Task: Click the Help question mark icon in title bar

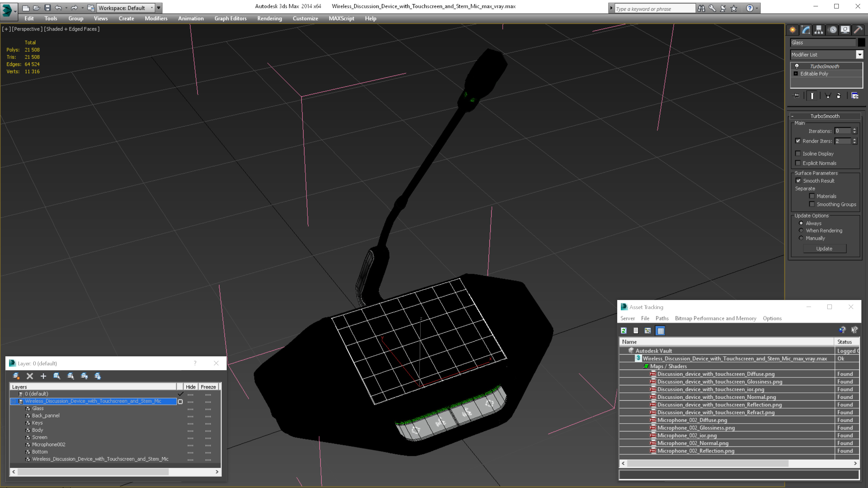Action: pyautogui.click(x=750, y=8)
